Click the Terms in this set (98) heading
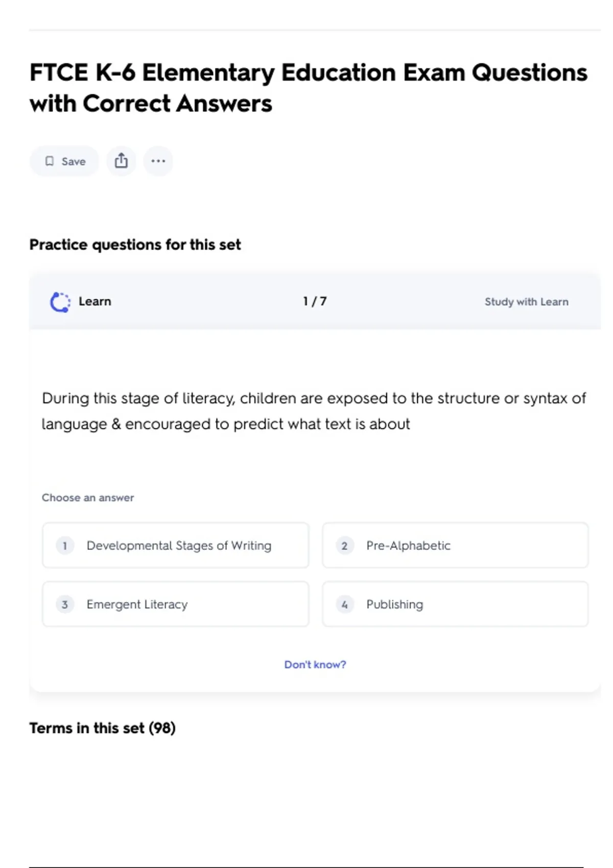Screen dimensions: 613x868 [102, 728]
